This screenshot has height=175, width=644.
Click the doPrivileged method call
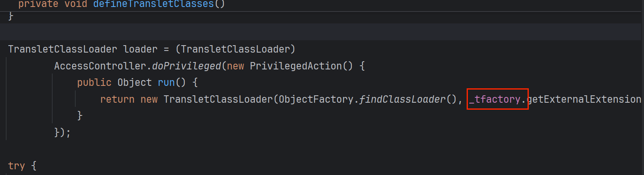(x=186, y=66)
